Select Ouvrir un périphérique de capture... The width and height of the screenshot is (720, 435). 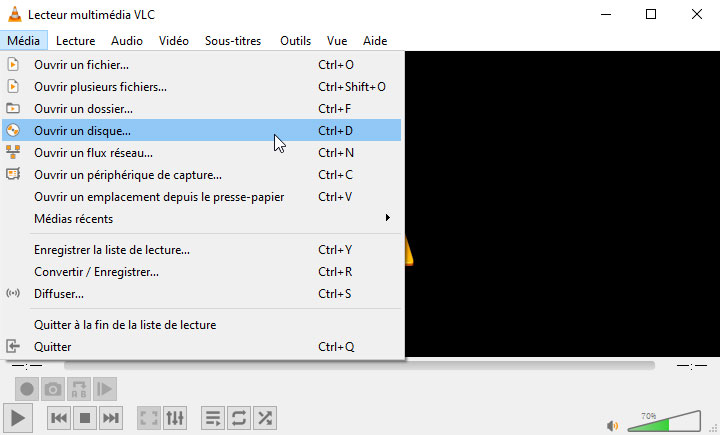pos(202,175)
